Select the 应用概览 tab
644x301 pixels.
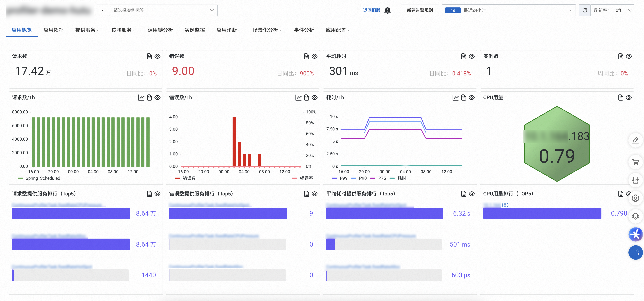[22, 30]
